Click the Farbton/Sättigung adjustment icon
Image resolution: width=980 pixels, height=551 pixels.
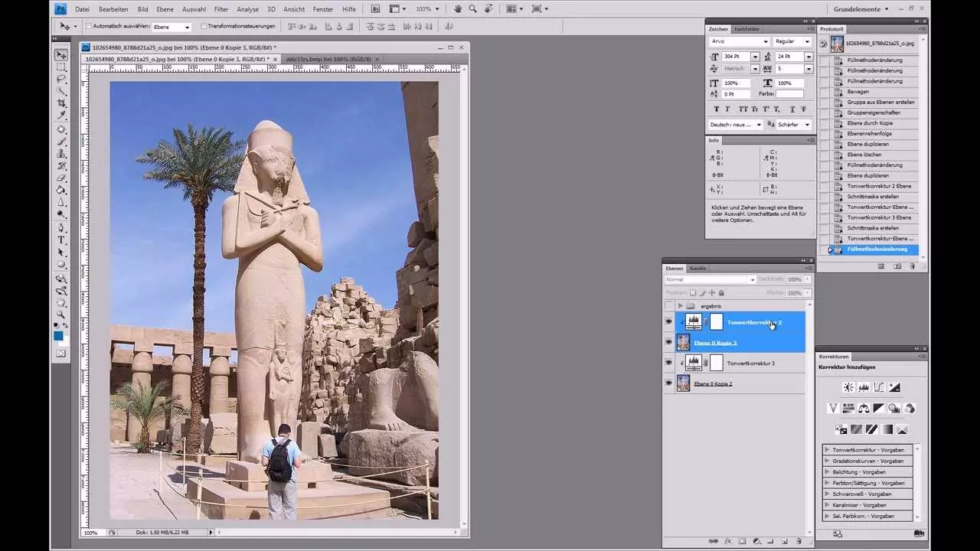848,408
